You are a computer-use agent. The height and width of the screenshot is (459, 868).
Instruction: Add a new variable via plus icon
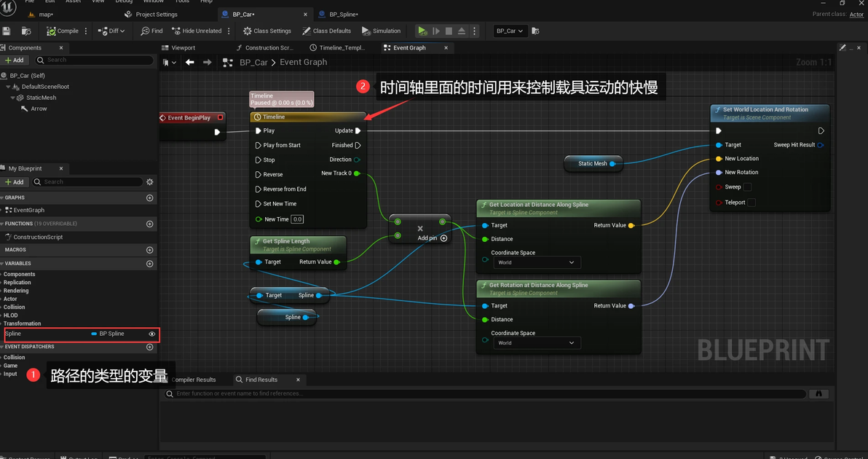point(150,263)
